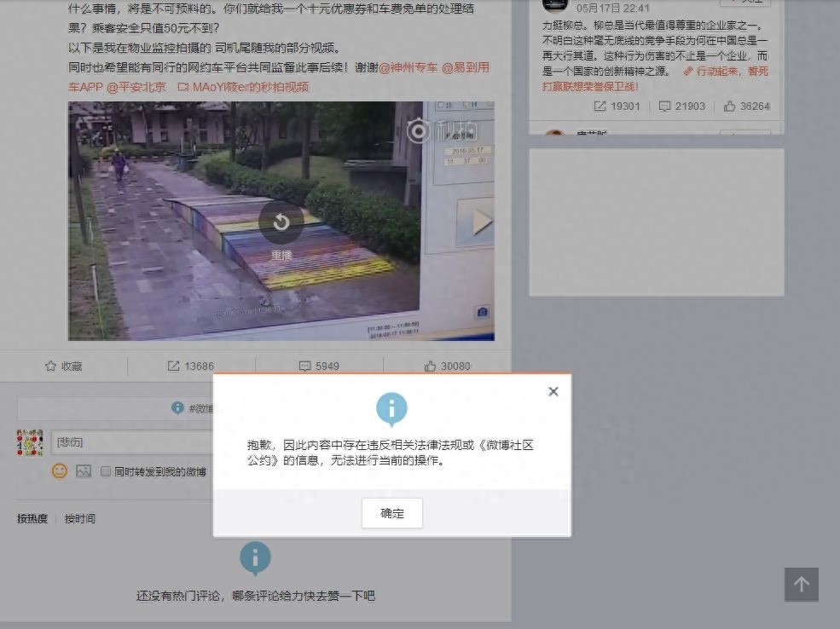Click the 收藏 star icon

coord(51,366)
